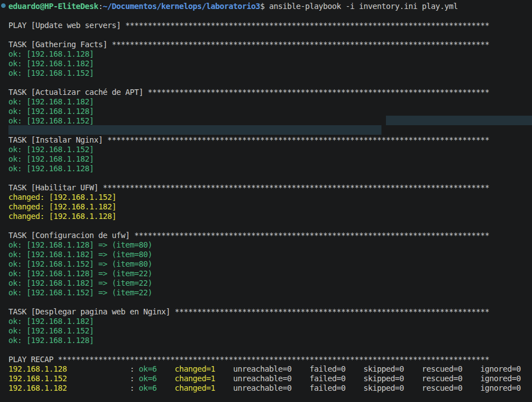Click ok: [192.168.1.152] under Gathering Facts
This screenshot has width=532, height=402.
point(51,73)
